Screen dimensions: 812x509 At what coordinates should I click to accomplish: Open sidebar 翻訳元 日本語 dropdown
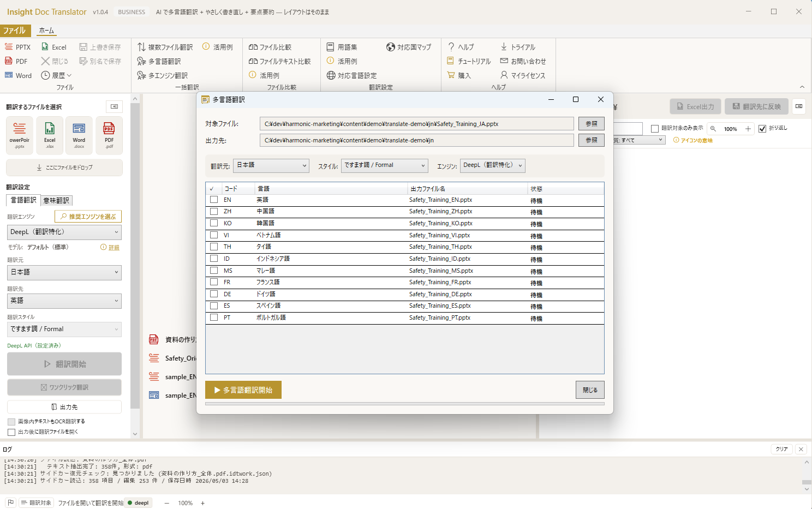pyautogui.click(x=64, y=272)
